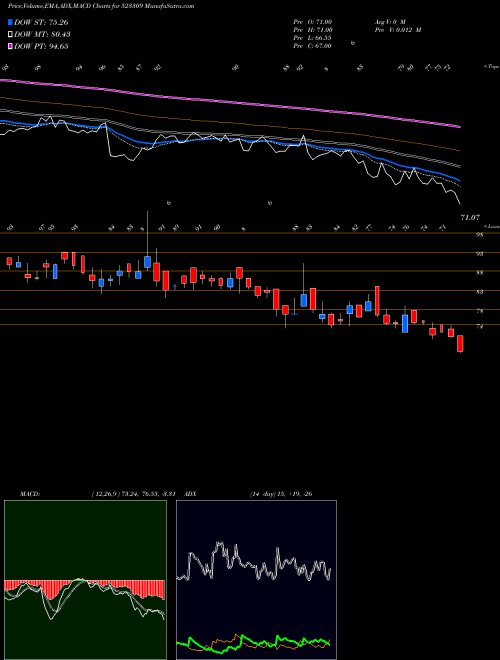This screenshot has width=500, height=660.
Task: Click the magenta DOW PT legend swatch
Action: click(10, 46)
